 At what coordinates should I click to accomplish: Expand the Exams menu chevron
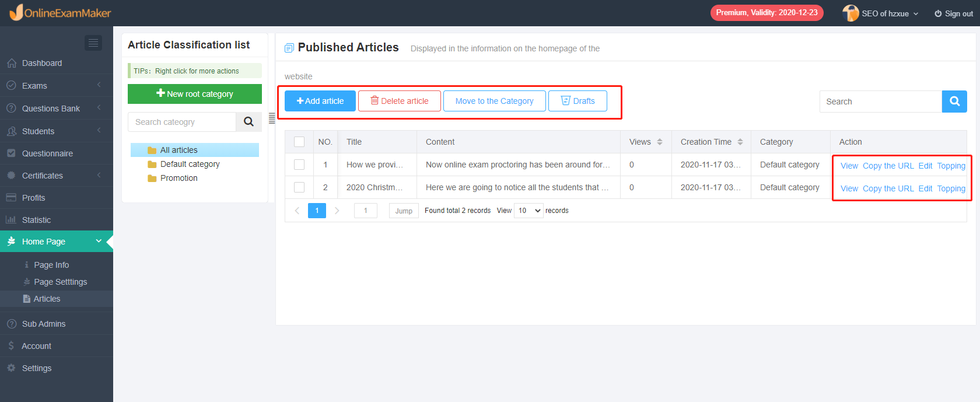[99, 85]
